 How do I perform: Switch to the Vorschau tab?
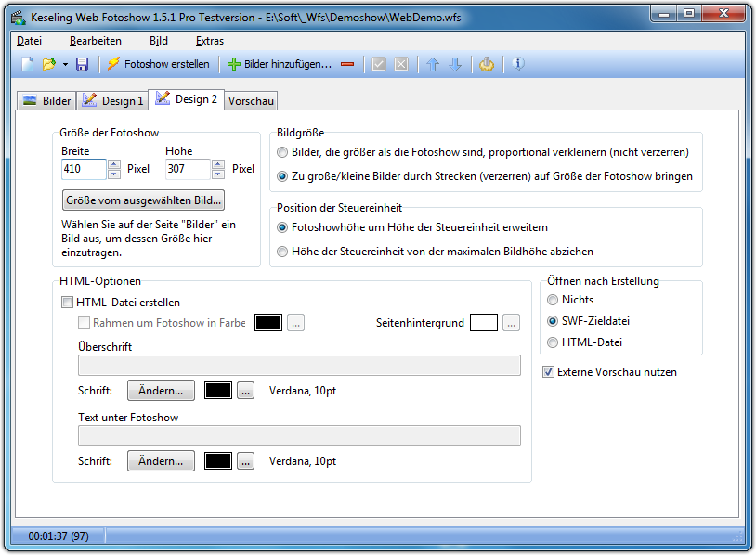point(251,100)
